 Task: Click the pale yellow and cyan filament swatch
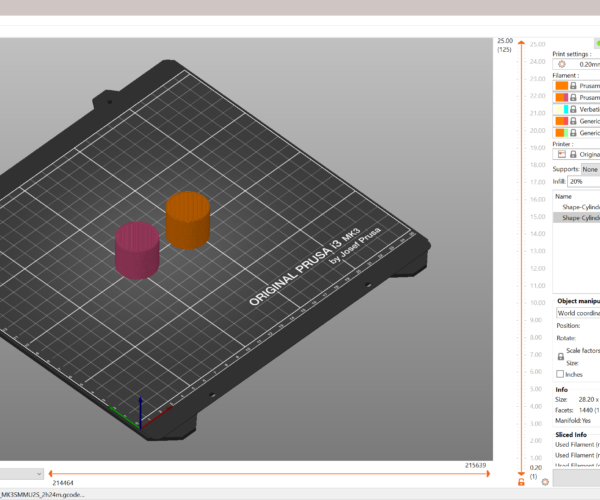tap(561, 109)
